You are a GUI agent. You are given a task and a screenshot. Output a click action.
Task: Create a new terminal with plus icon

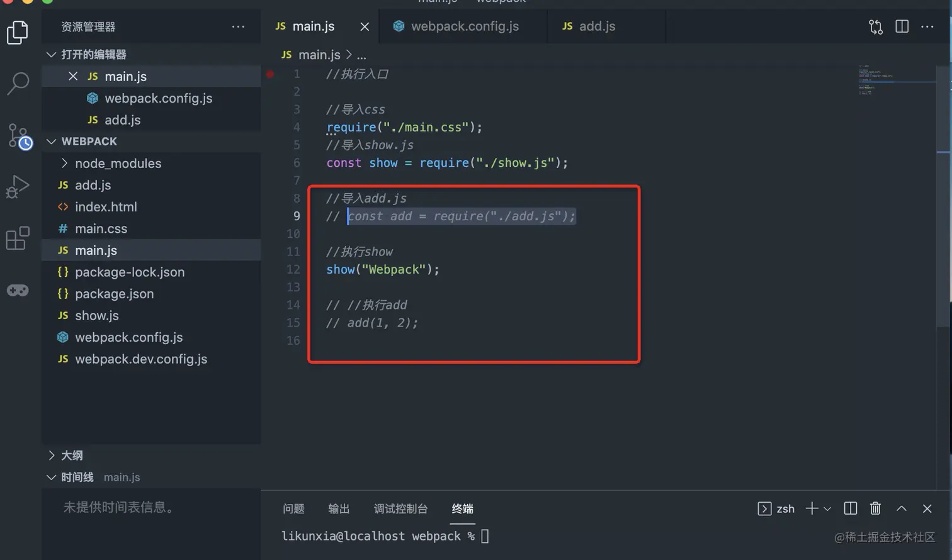coord(812,508)
